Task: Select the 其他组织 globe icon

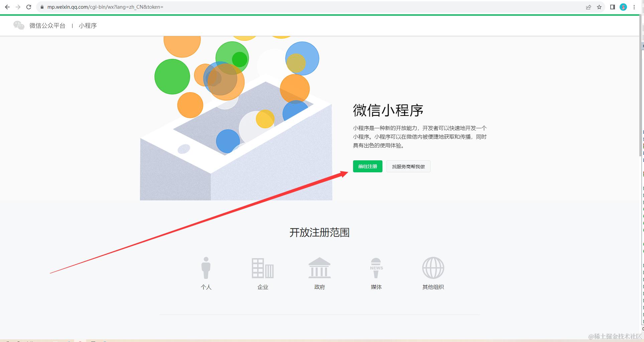Action: 433,268
